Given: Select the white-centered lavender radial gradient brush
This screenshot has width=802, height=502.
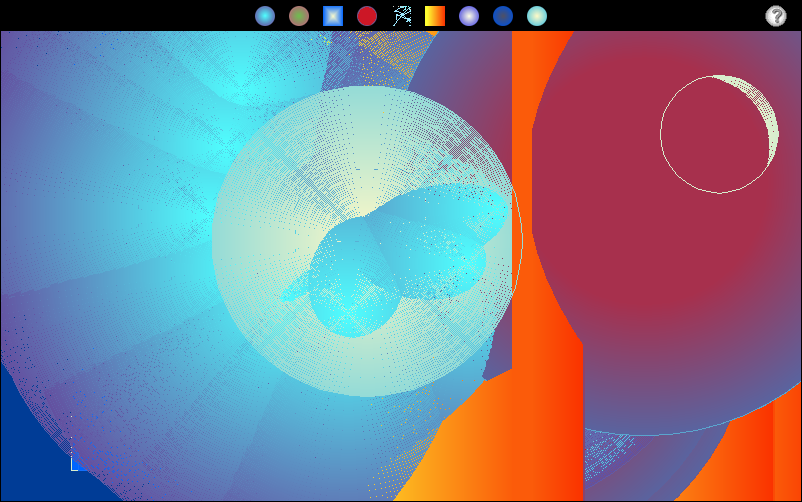Looking at the screenshot, I should [469, 16].
